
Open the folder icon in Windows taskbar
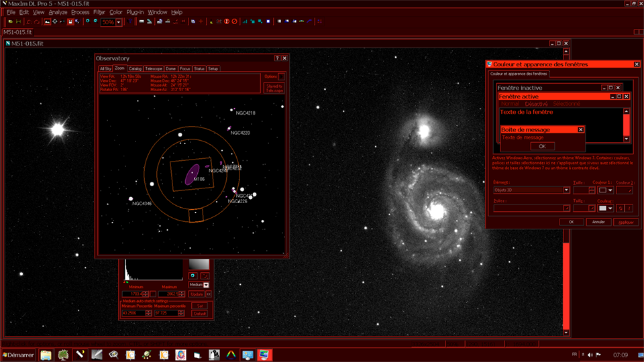(x=46, y=355)
